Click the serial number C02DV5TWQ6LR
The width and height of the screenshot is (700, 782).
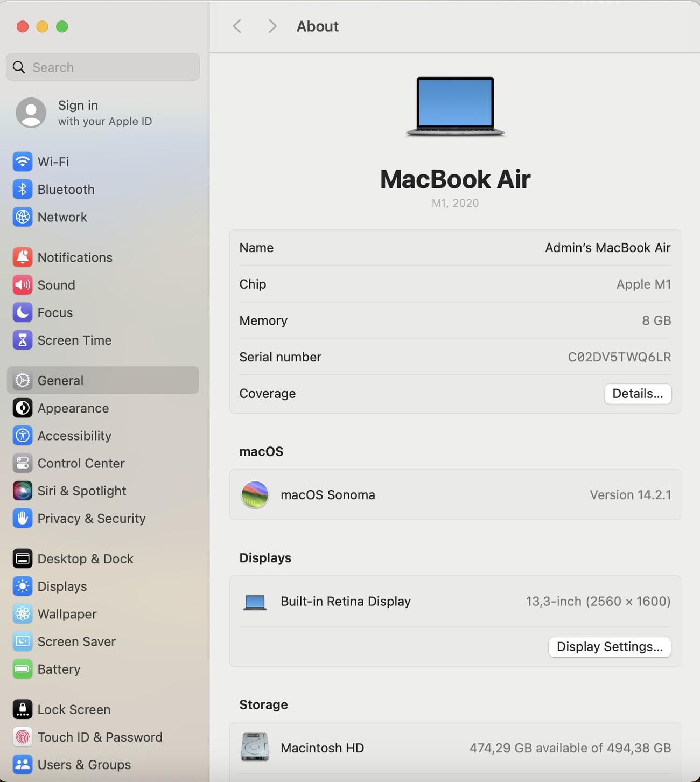coord(619,357)
